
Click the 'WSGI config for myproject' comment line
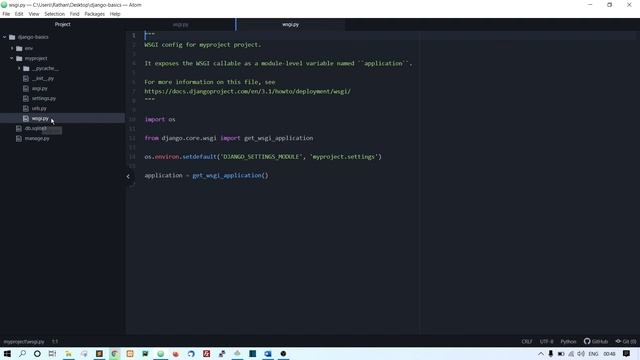coord(202,45)
